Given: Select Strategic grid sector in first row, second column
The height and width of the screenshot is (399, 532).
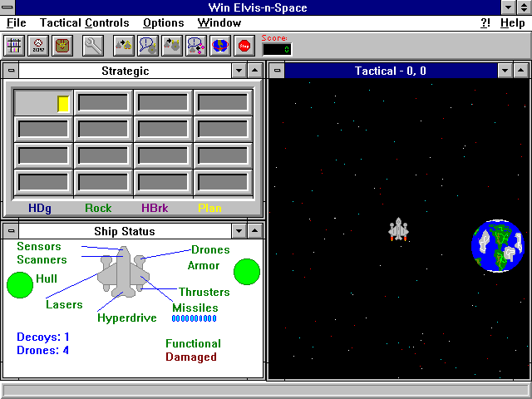Looking at the screenshot, I should [103, 102].
